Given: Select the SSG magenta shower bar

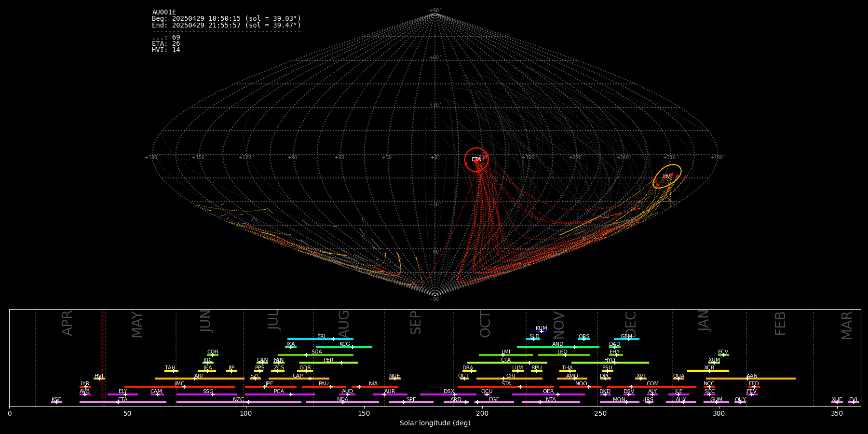Looking at the screenshot, I should [x=207, y=394].
